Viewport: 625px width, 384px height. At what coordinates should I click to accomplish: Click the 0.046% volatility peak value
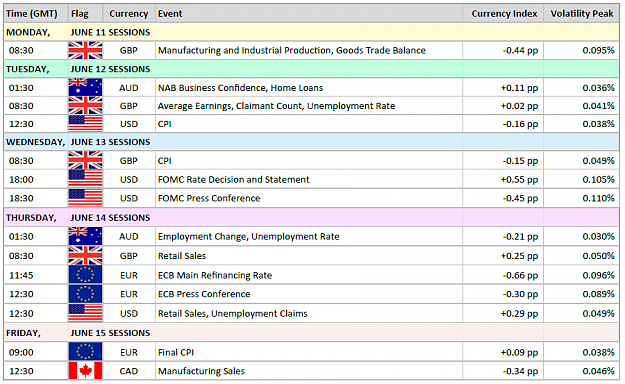598,371
